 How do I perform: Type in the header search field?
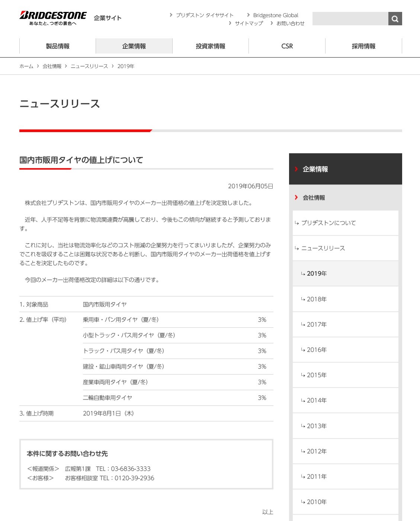tap(350, 19)
